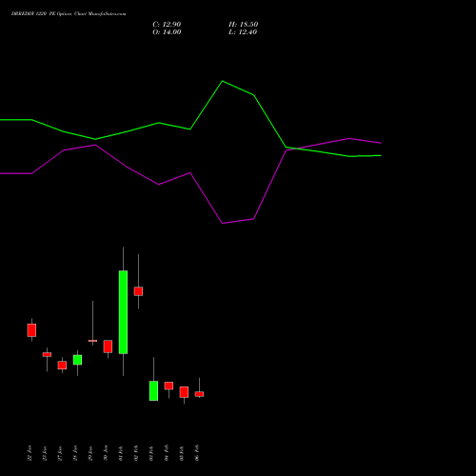
Task: Click the 01 Feb date label
Action: coord(121,453)
